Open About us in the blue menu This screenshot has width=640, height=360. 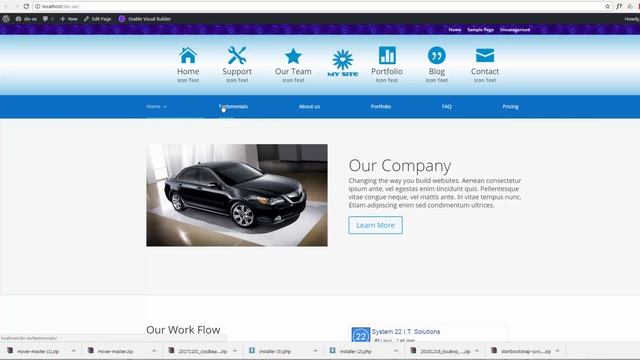pyautogui.click(x=309, y=107)
